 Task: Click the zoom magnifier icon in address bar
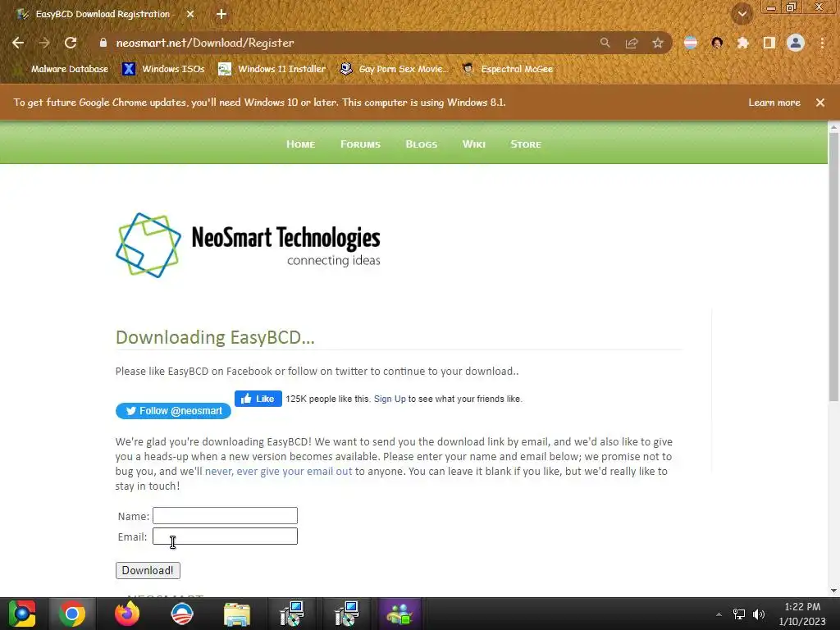(x=605, y=43)
